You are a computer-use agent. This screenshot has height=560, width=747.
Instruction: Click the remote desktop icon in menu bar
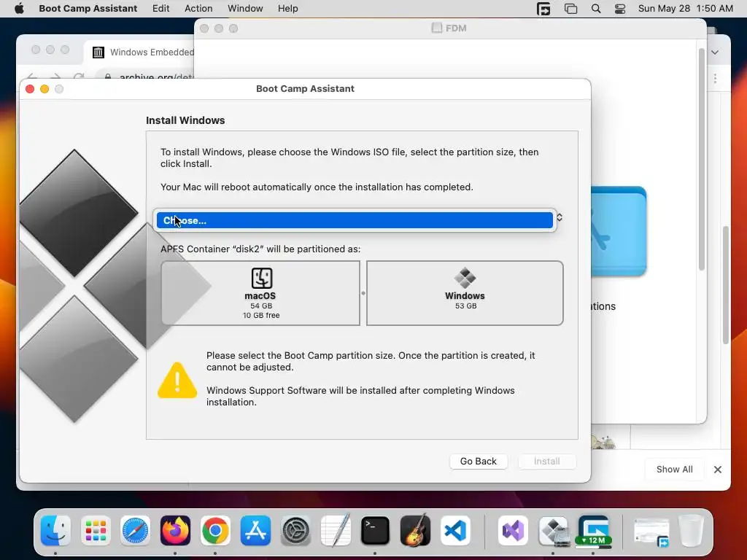coord(543,9)
